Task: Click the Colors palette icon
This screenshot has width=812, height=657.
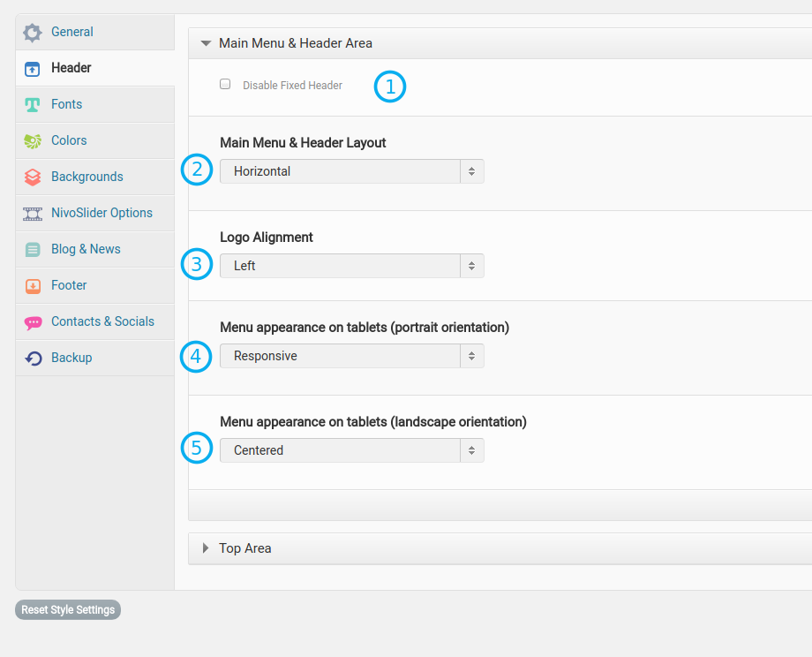Action: (33, 141)
